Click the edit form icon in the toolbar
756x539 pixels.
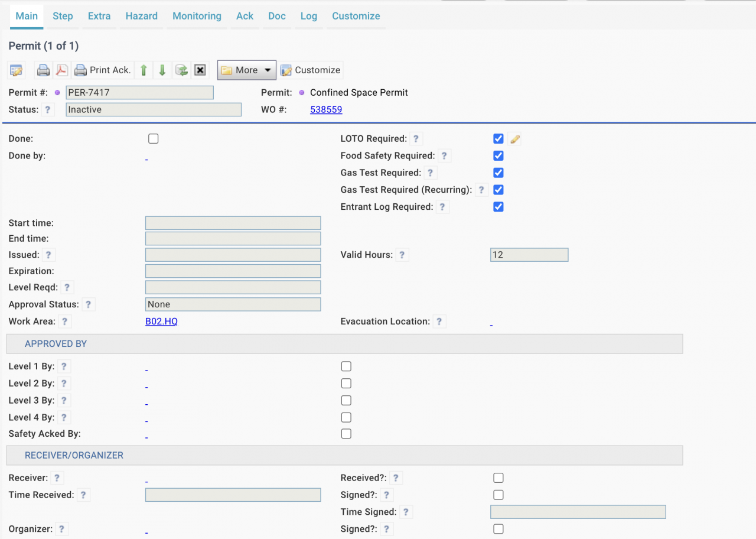tap(16, 70)
